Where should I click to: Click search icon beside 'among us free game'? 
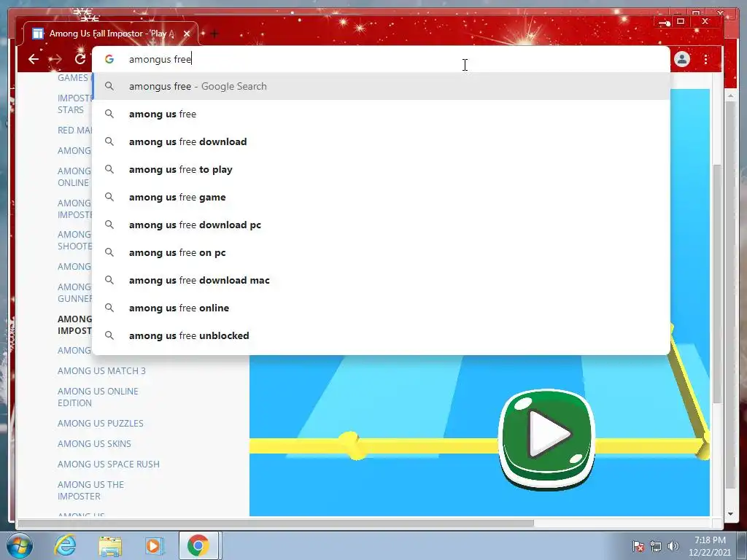[109, 197]
